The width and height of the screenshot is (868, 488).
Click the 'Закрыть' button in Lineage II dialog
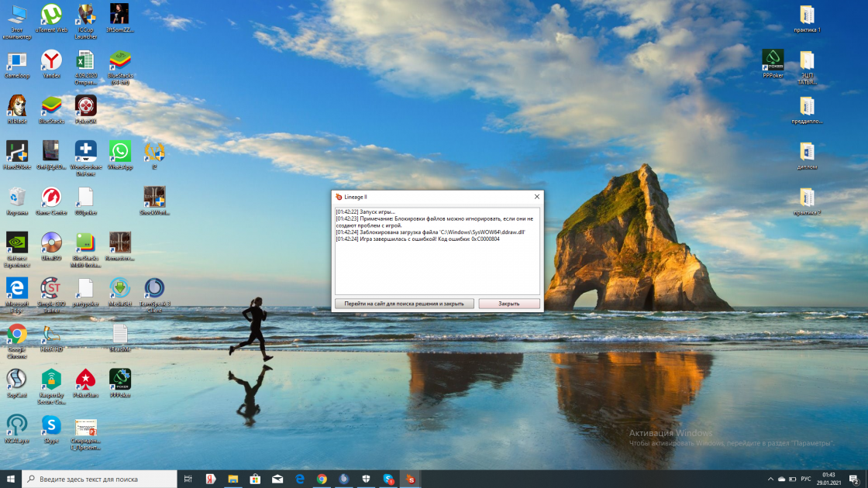click(509, 304)
